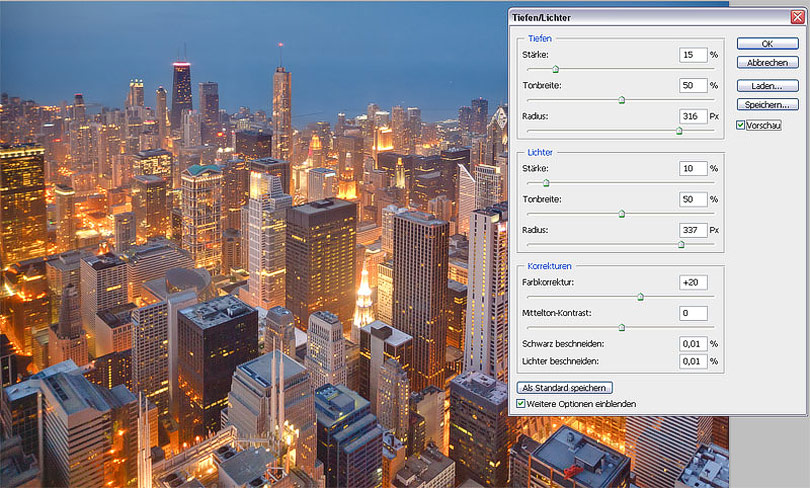Click the Lichter Radius slider handle

[x=681, y=244]
